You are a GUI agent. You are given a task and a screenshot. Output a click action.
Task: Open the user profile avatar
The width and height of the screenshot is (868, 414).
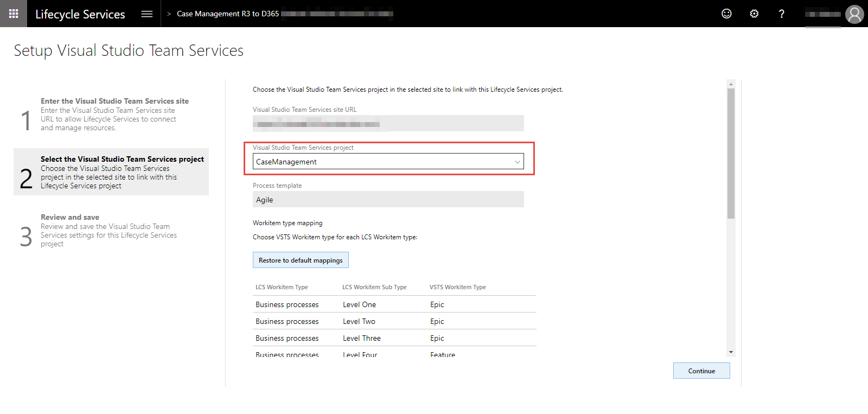tap(854, 14)
